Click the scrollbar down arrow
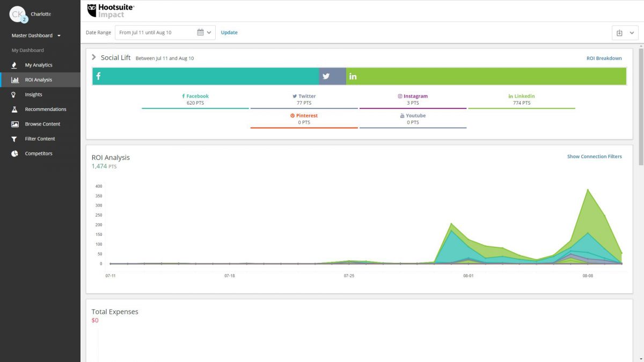 pos(641,359)
